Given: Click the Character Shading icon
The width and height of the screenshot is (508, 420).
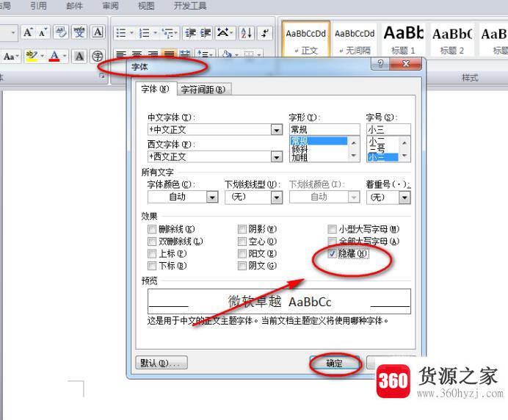Looking at the screenshot, I should (x=79, y=57).
